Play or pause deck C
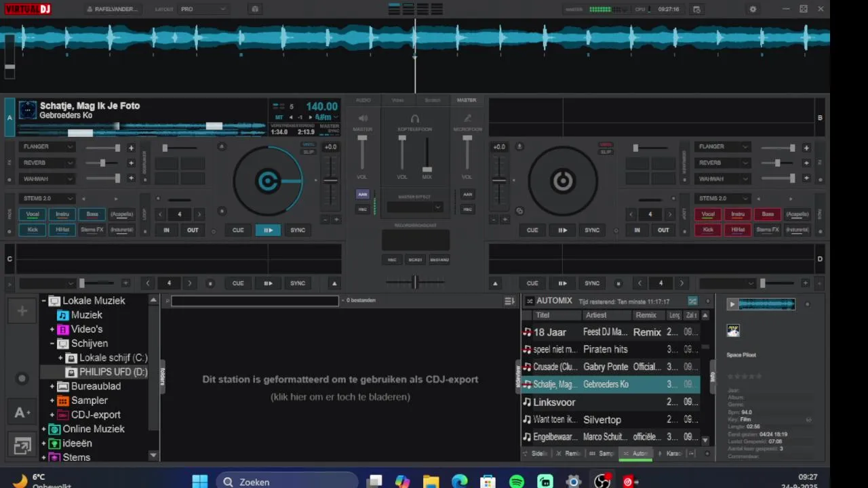Viewport: 868px width, 488px height. coord(268,283)
